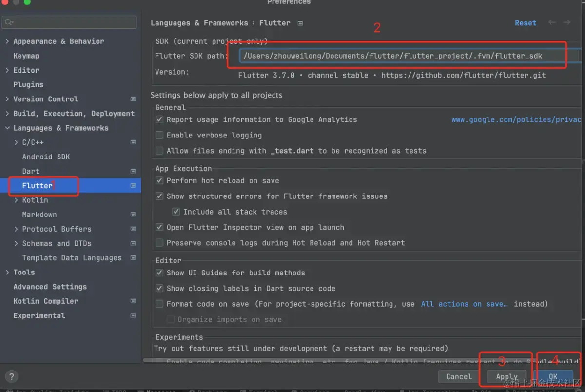Expand Appearance & Behavior section
Screen dimensions: 585x392
point(7,41)
